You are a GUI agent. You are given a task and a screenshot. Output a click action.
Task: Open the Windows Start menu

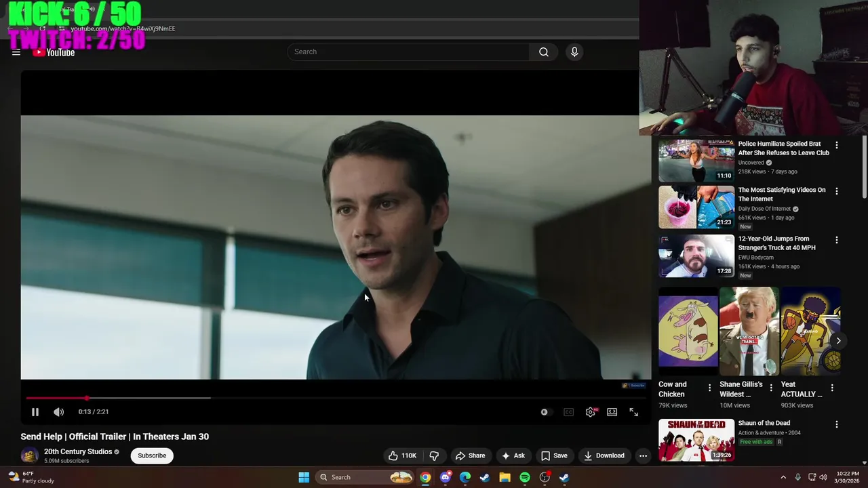(304, 477)
